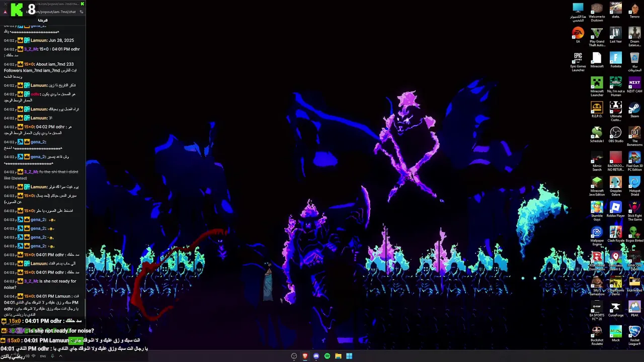644x362 pixels.
Task: Select EA SPORTS FC 26 icon
Action: [x=597, y=311]
